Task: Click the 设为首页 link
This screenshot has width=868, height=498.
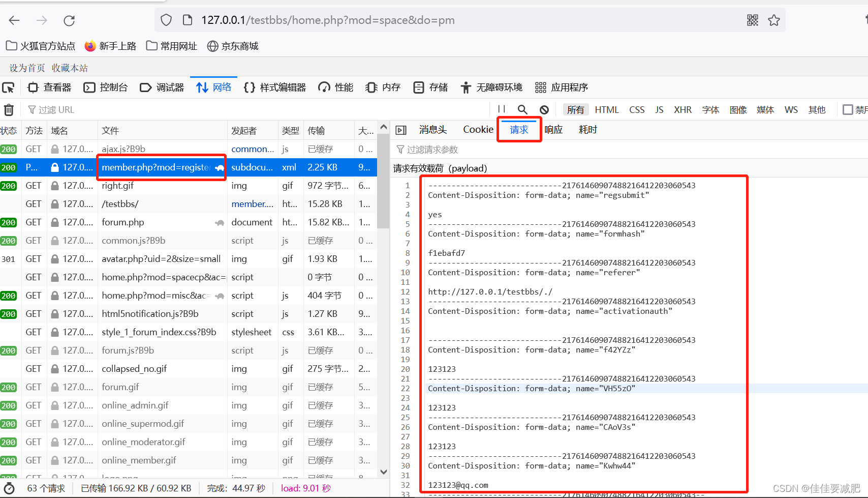Action: click(27, 68)
